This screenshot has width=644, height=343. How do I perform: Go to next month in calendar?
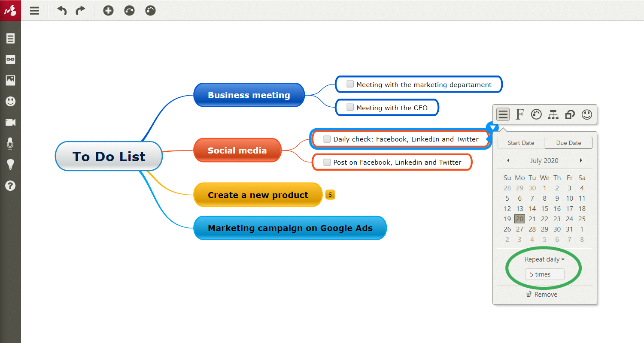point(581,161)
